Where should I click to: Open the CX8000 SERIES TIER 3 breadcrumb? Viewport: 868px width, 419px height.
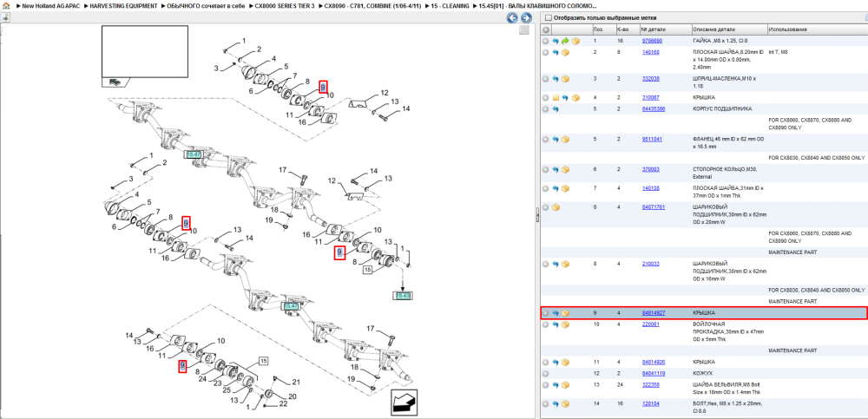285,5
